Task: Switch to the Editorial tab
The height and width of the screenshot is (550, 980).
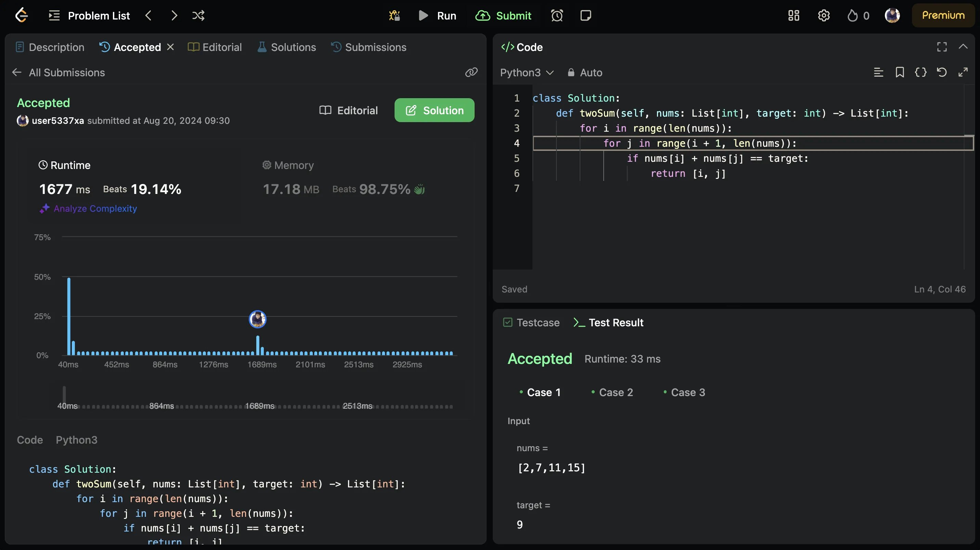Action: pos(215,47)
